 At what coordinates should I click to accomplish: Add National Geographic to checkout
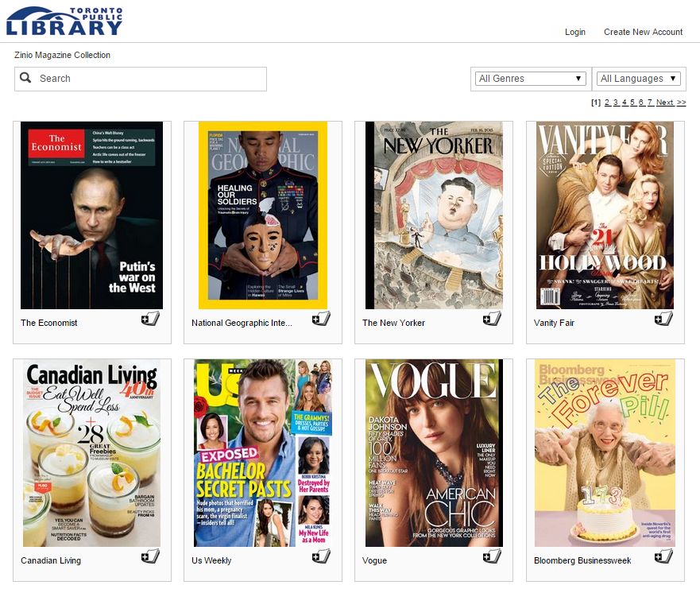(x=322, y=319)
